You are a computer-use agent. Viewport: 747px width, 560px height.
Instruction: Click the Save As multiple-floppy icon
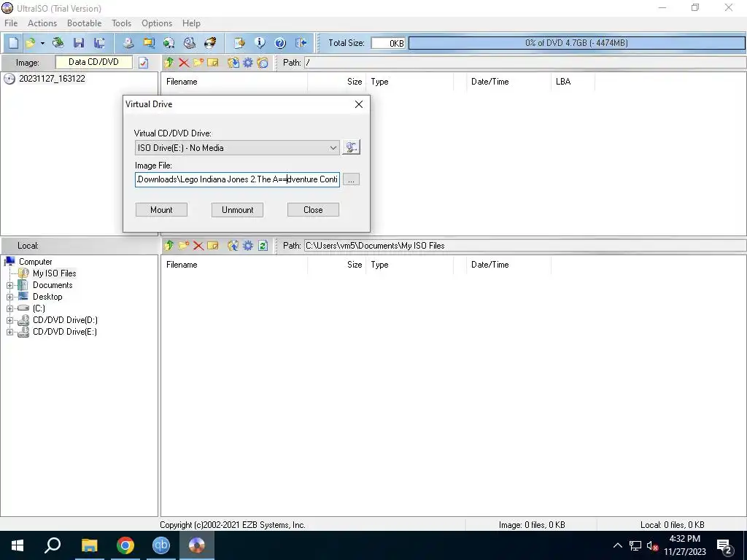point(99,43)
